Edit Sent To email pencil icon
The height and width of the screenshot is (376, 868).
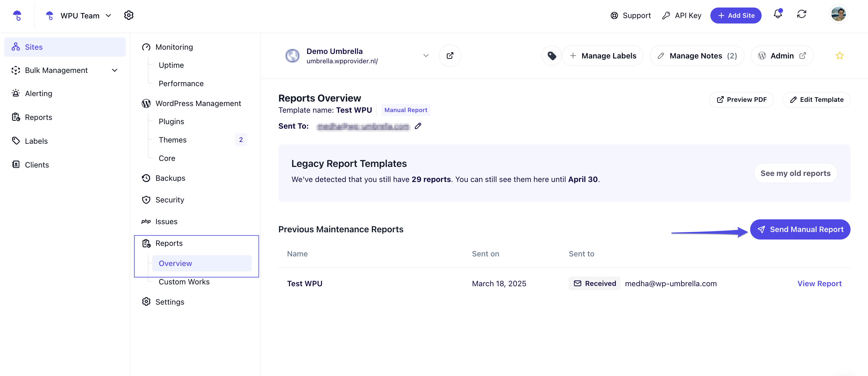tap(418, 126)
